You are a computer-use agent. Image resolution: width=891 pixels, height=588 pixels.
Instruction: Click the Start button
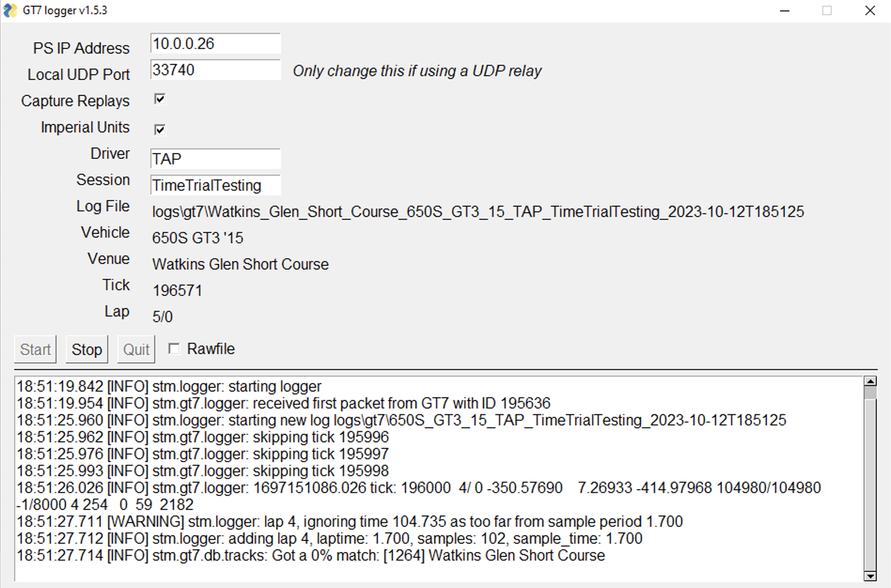(35, 349)
